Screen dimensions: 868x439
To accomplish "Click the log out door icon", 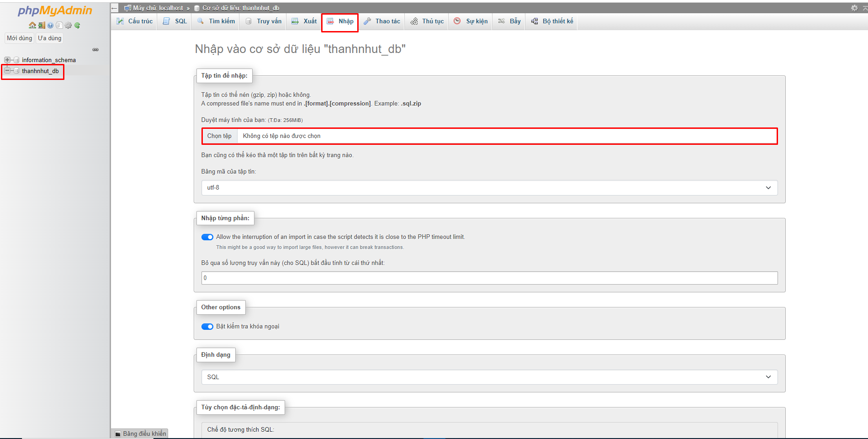I will point(42,26).
